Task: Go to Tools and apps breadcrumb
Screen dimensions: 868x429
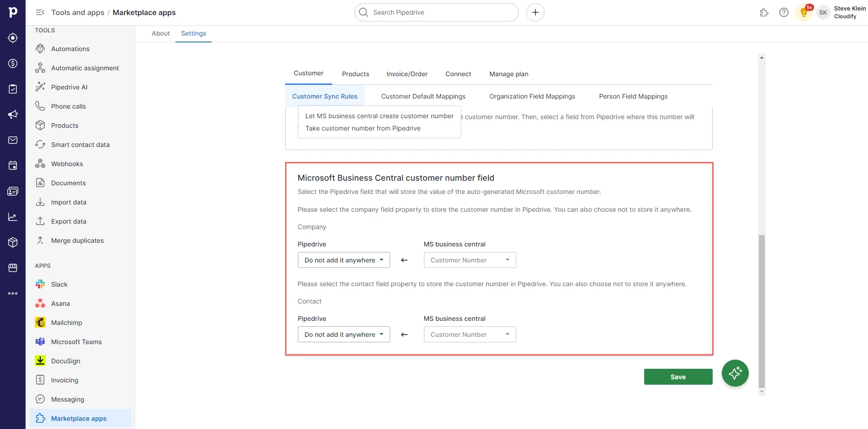Action: (x=78, y=12)
